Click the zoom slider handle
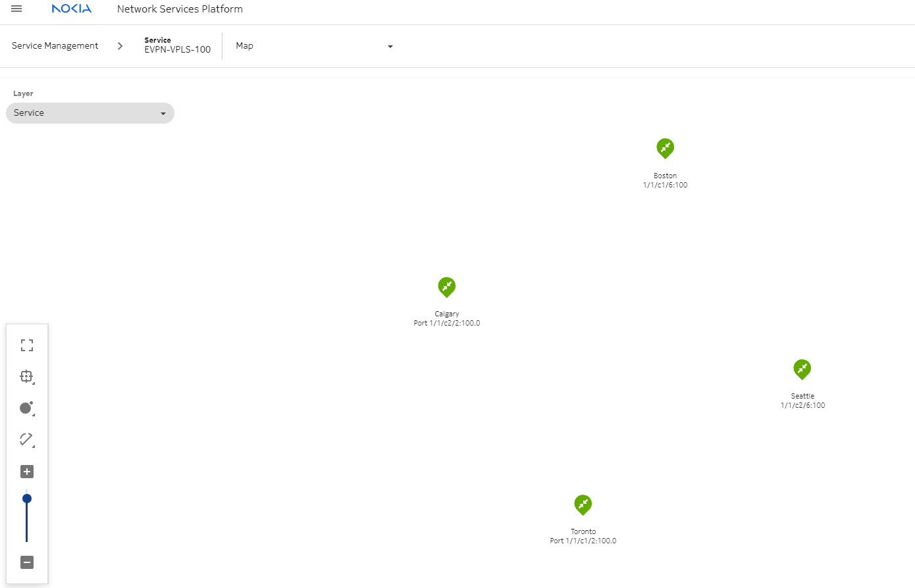 coord(27,499)
